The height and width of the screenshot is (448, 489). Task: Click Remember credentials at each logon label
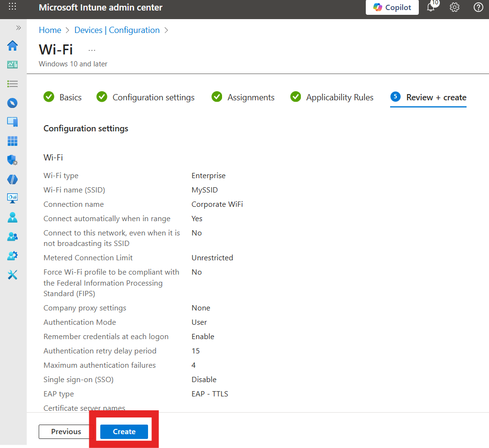106,337
